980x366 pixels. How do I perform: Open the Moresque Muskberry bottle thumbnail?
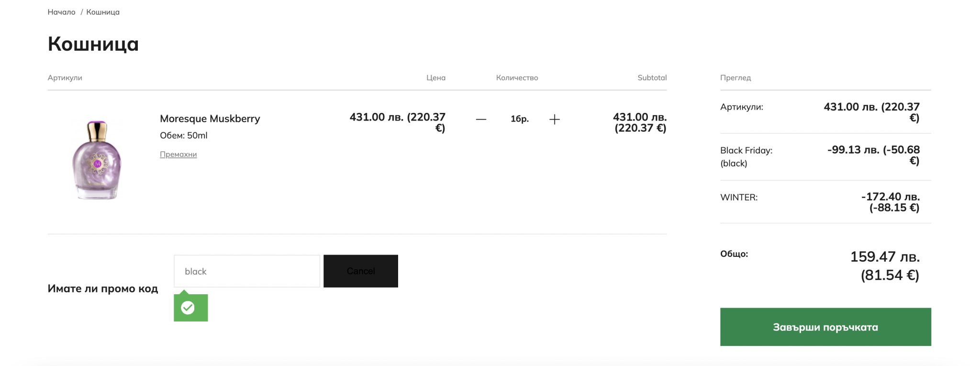coord(97,160)
